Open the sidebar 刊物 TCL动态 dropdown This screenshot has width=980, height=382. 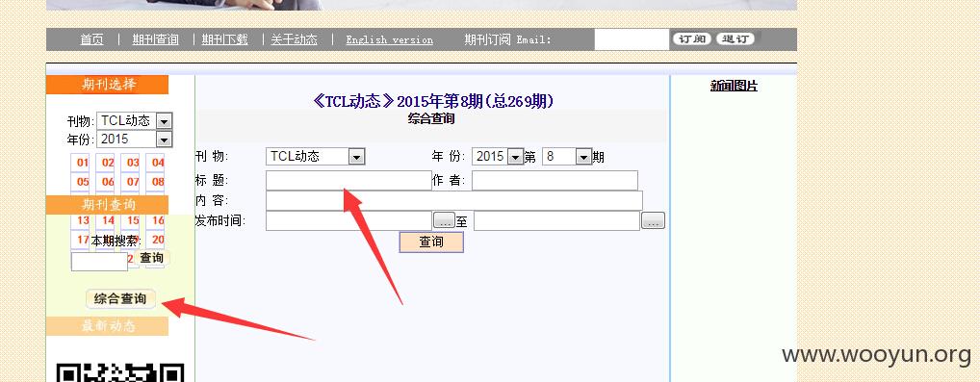coord(135,120)
